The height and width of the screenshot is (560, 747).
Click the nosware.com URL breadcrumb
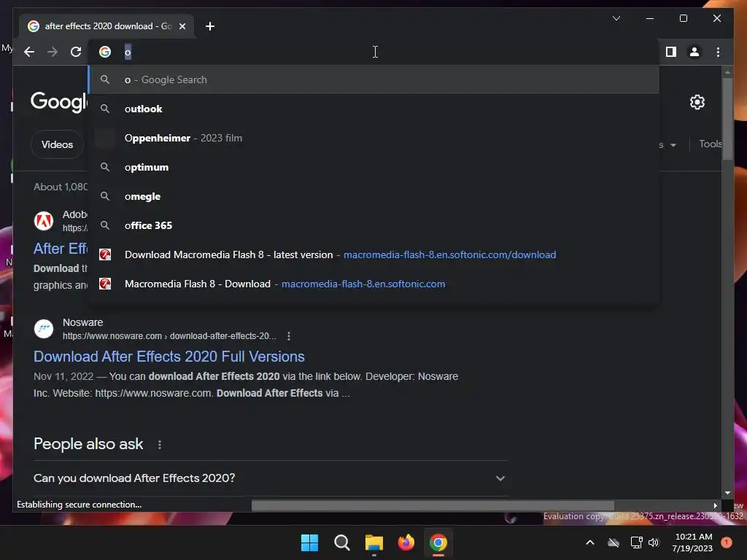169,336
